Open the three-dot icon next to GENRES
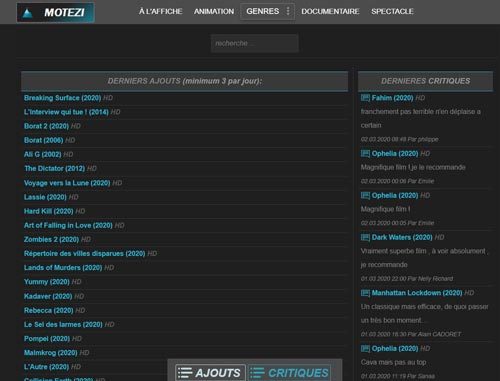 288,11
